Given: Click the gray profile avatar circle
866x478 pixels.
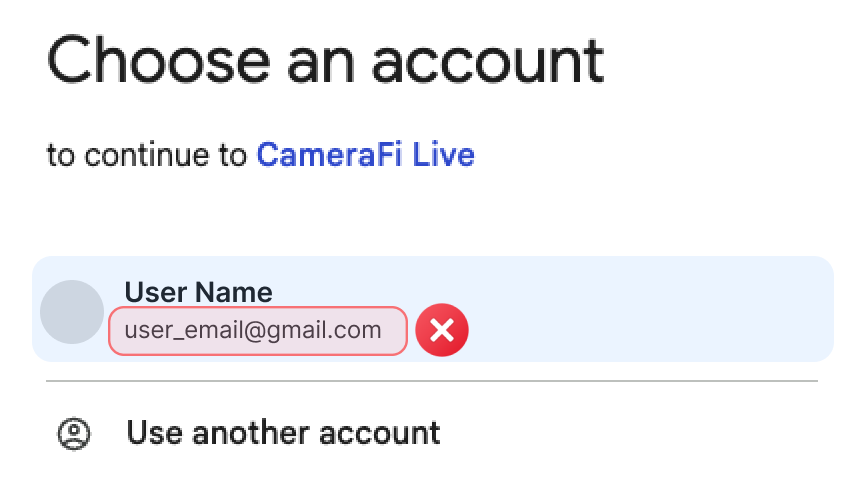Looking at the screenshot, I should 72,312.
